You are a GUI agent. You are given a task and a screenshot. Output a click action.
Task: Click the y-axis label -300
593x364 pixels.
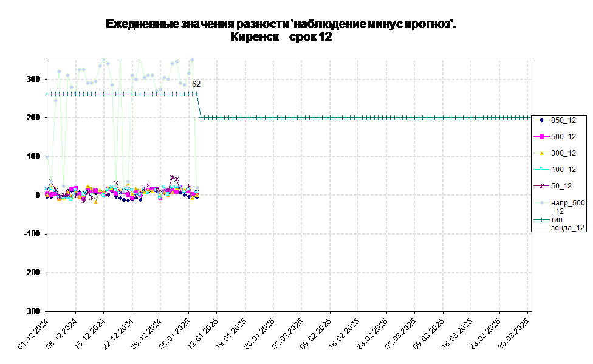32,311
